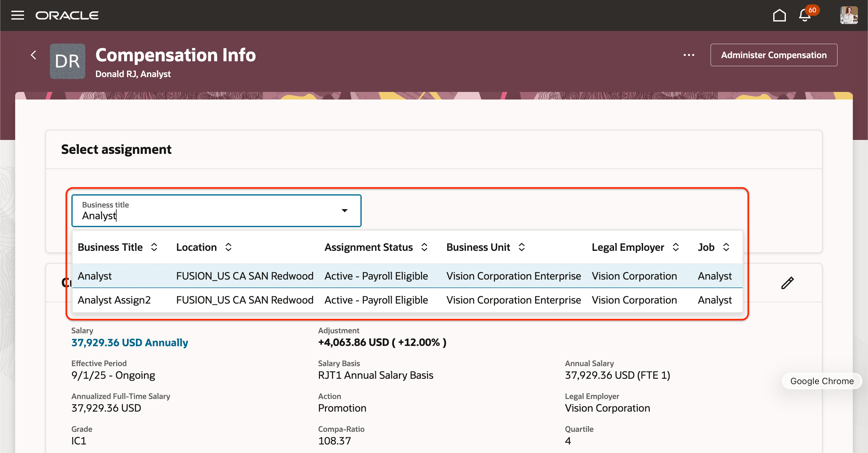This screenshot has width=868, height=453.
Task: Click Annualized Full-Time Salary amount
Action: pos(106,408)
